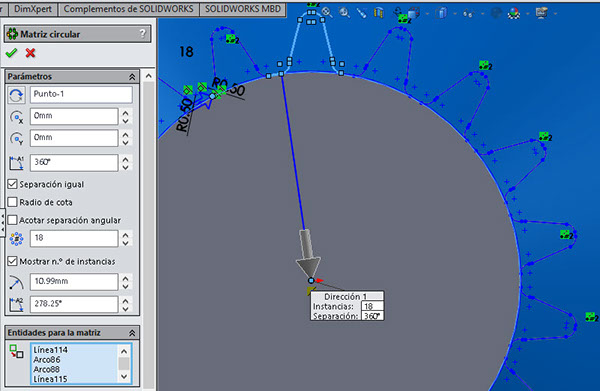Collapse the Parámetros section

tap(132, 77)
